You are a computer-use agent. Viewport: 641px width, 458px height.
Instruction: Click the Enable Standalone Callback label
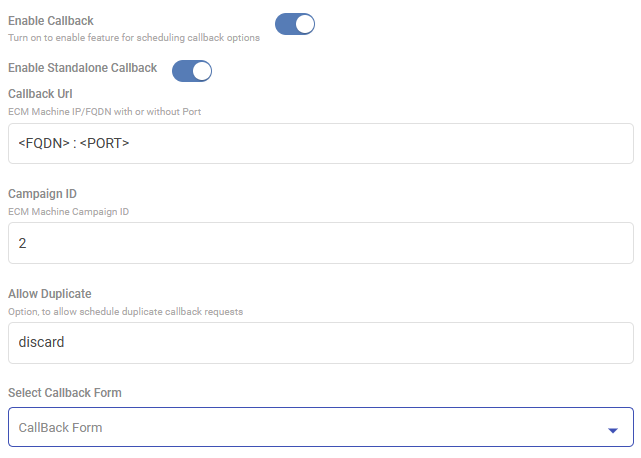[x=82, y=68]
